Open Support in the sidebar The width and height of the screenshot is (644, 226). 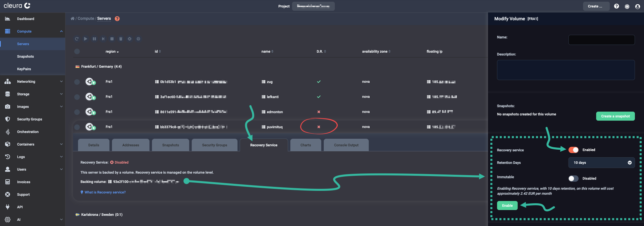tap(23, 195)
